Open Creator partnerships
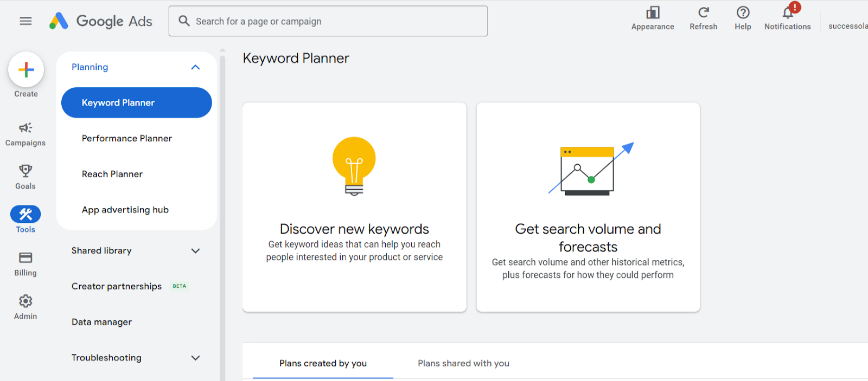The image size is (868, 381). coord(117,286)
